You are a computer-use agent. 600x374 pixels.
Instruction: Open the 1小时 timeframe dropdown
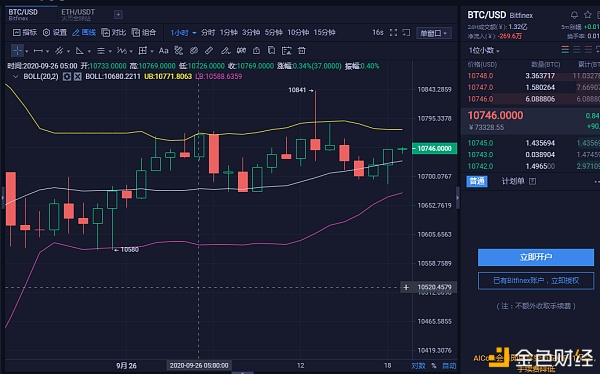coord(183,33)
